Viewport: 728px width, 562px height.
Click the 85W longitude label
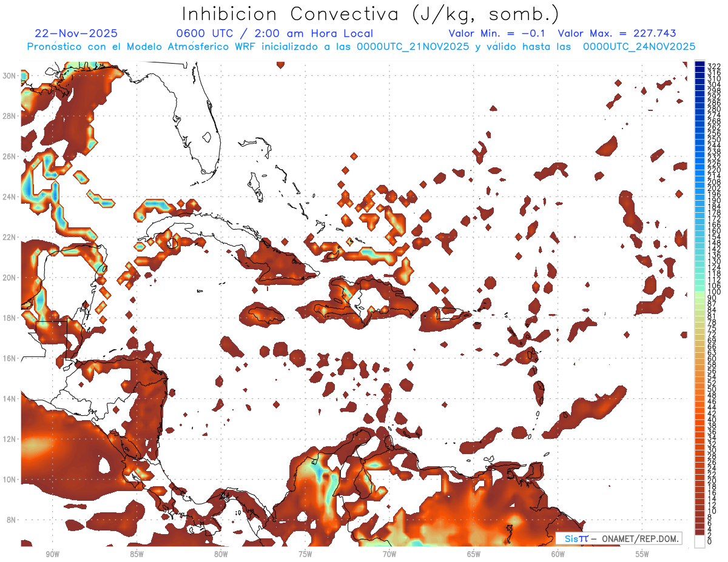point(136,554)
